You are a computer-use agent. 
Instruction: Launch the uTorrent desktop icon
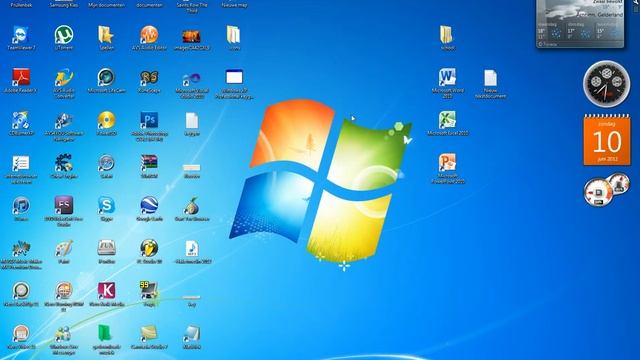click(x=64, y=35)
